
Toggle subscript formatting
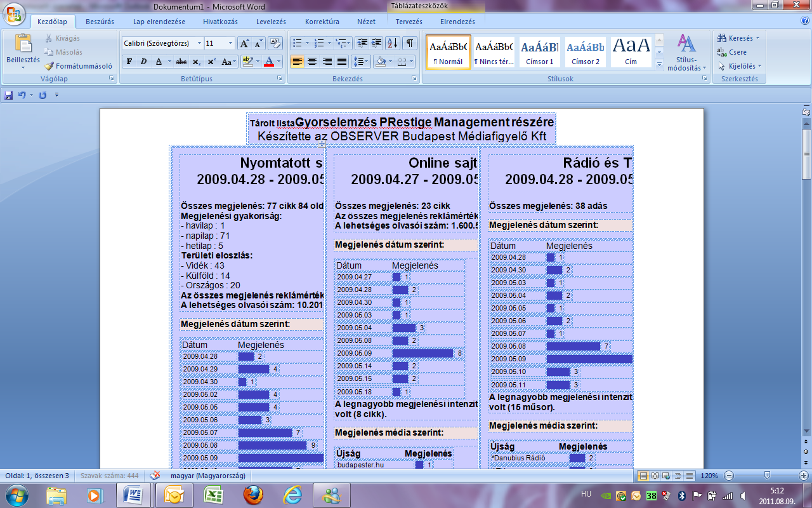pos(197,62)
